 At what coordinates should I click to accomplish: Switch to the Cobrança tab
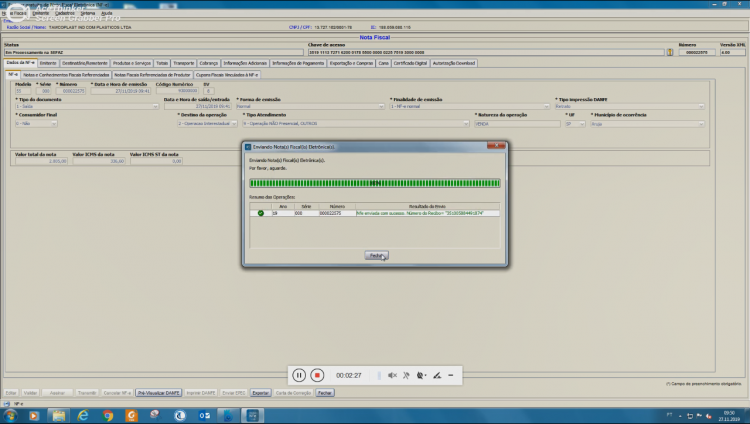point(209,63)
